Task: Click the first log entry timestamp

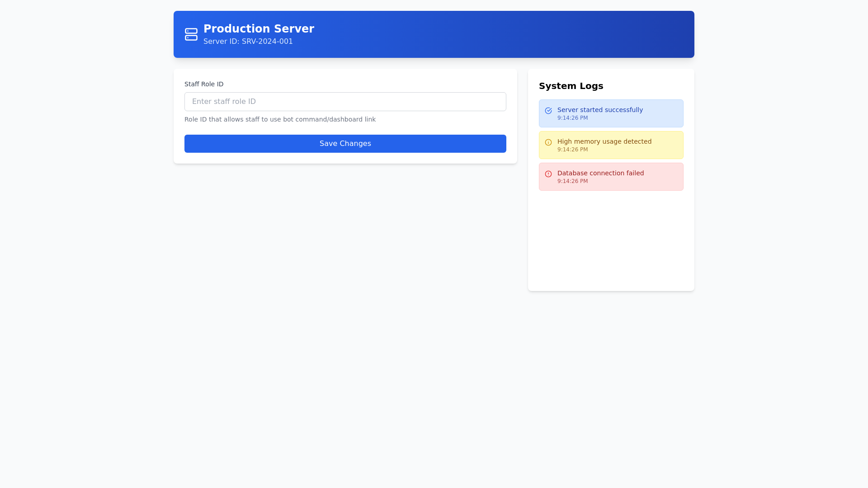Action: (x=573, y=117)
